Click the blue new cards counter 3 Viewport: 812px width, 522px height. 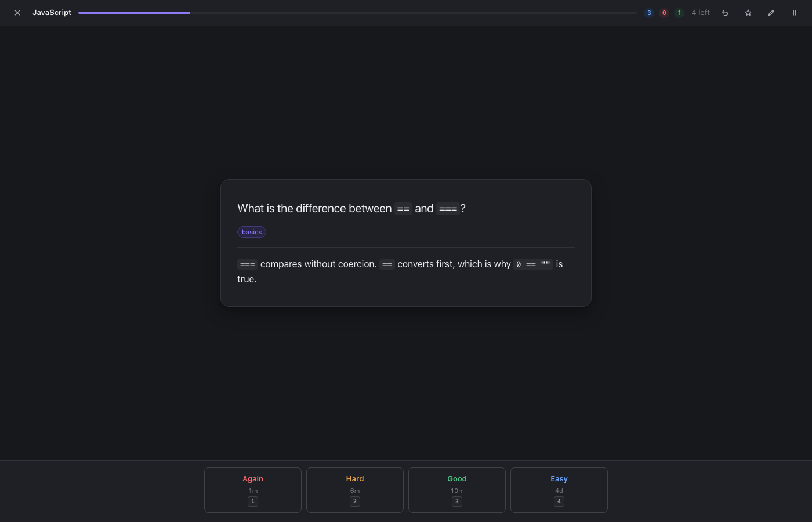coord(649,13)
